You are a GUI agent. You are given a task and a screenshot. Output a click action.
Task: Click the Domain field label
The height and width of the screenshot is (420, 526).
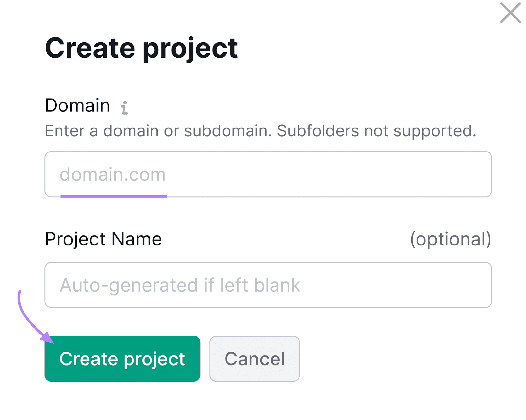[78, 105]
